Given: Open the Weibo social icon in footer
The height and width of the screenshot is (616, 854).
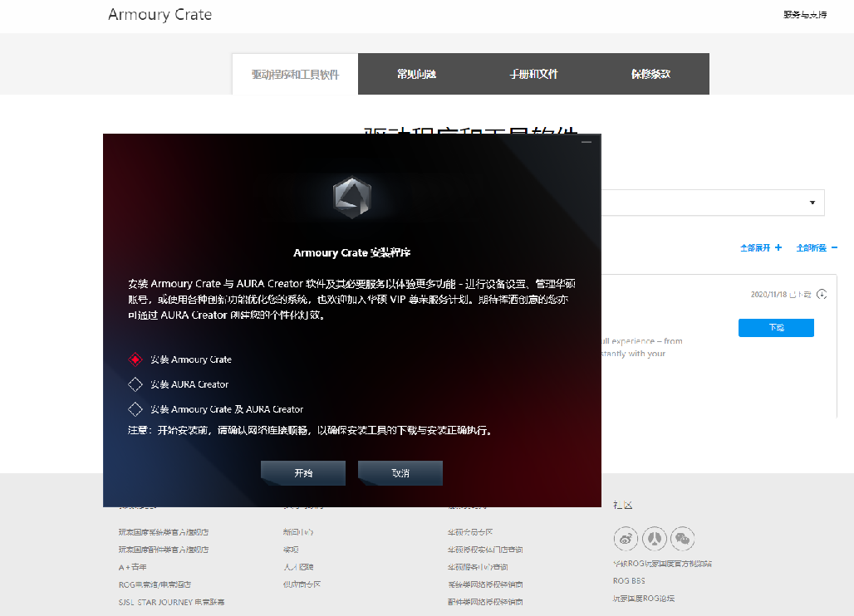Looking at the screenshot, I should click(x=626, y=539).
